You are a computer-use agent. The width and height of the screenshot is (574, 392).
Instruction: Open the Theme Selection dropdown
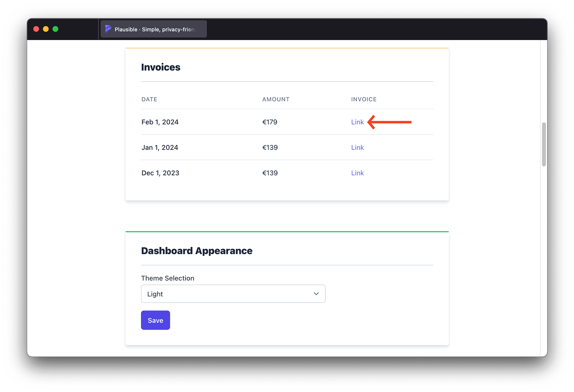click(233, 293)
